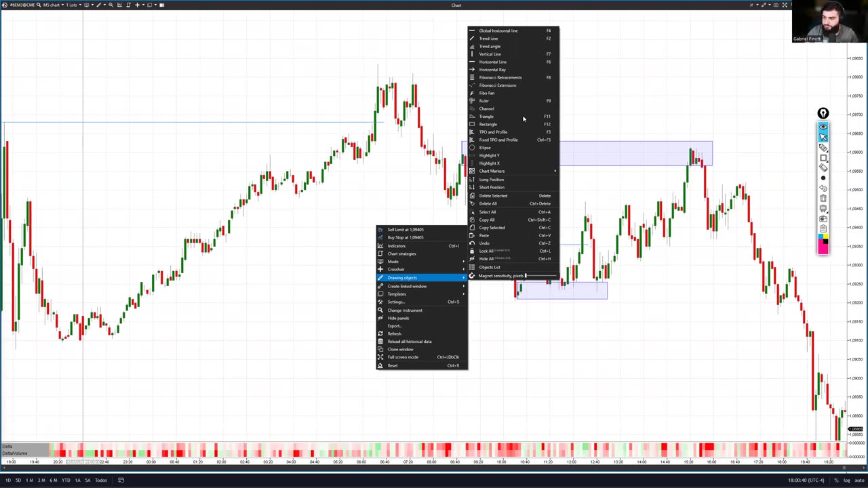
Task: Toggle Lock All drawing objects
Action: coord(513,251)
